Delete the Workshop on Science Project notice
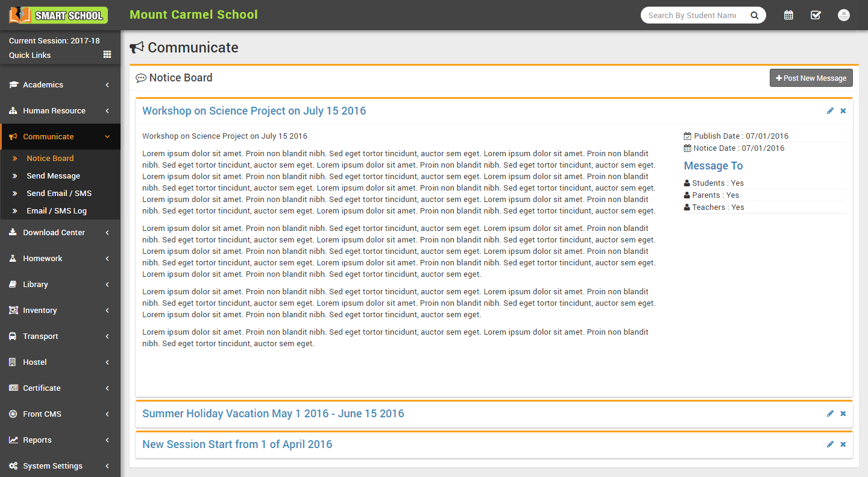The height and width of the screenshot is (477, 868). 843,111
